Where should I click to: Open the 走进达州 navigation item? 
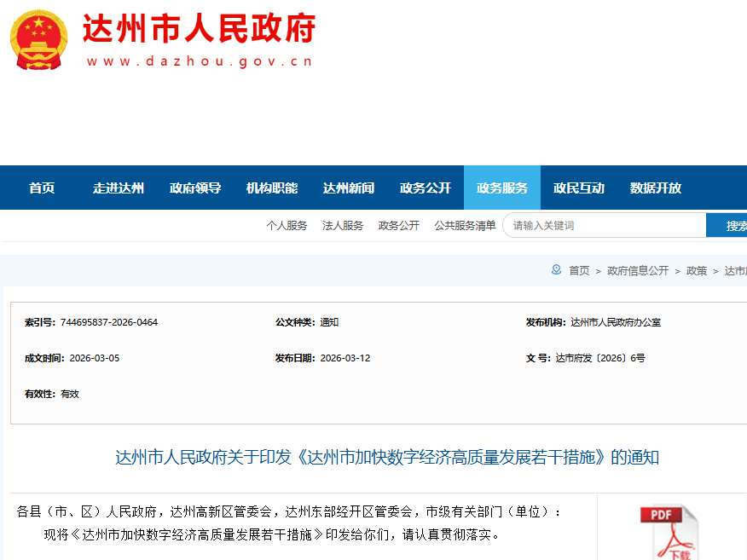point(119,188)
